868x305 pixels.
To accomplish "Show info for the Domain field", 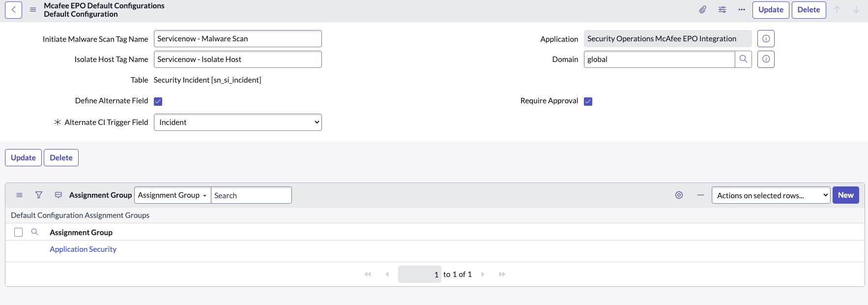I will [x=766, y=60].
